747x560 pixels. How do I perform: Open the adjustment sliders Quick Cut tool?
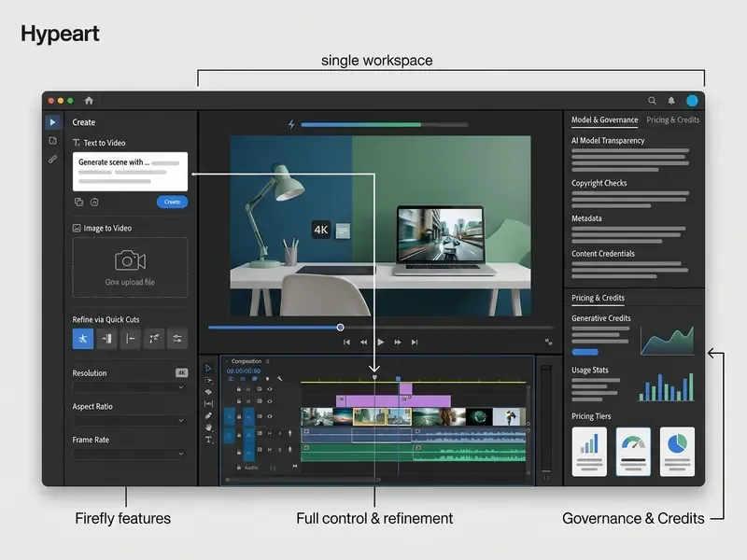pos(177,339)
